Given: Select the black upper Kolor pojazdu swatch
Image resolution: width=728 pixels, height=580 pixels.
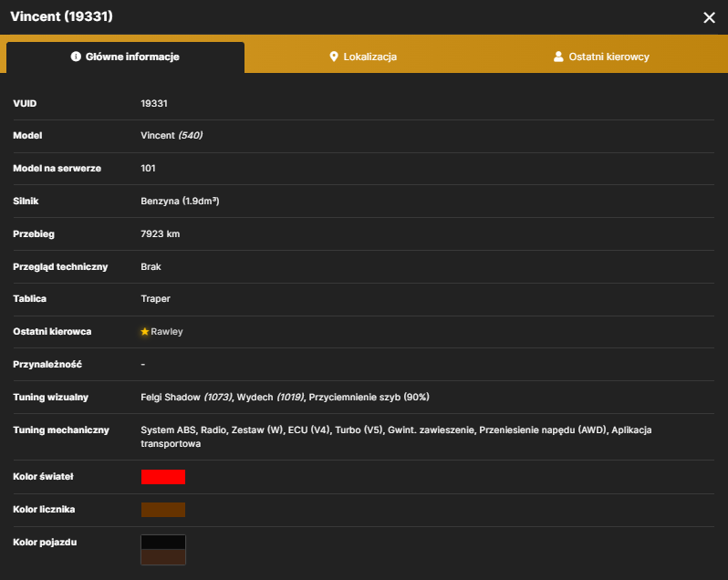Looking at the screenshot, I should click(x=163, y=543).
